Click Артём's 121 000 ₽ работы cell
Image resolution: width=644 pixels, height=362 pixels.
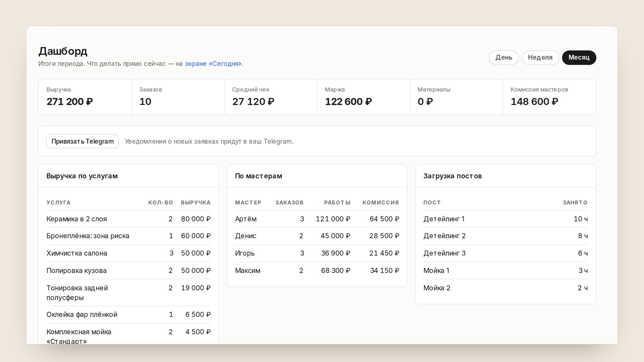[x=333, y=219]
